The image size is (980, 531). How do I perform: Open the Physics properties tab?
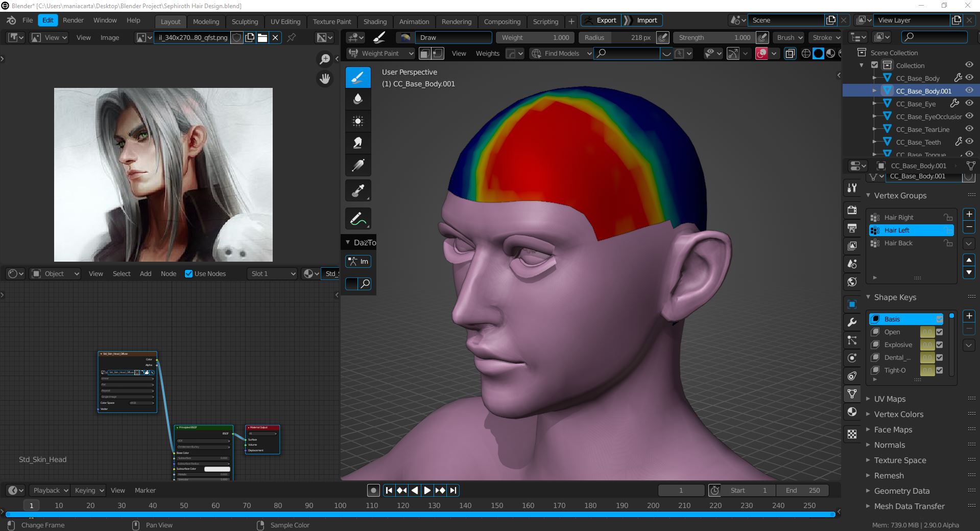[852, 358]
